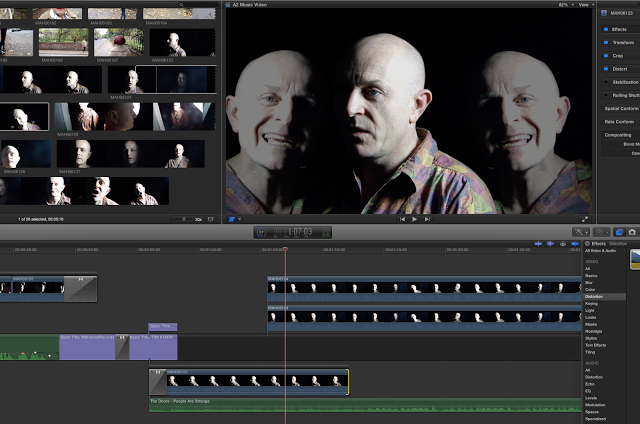
Task: Click the audio skimming icon in timeline
Action: click(551, 244)
